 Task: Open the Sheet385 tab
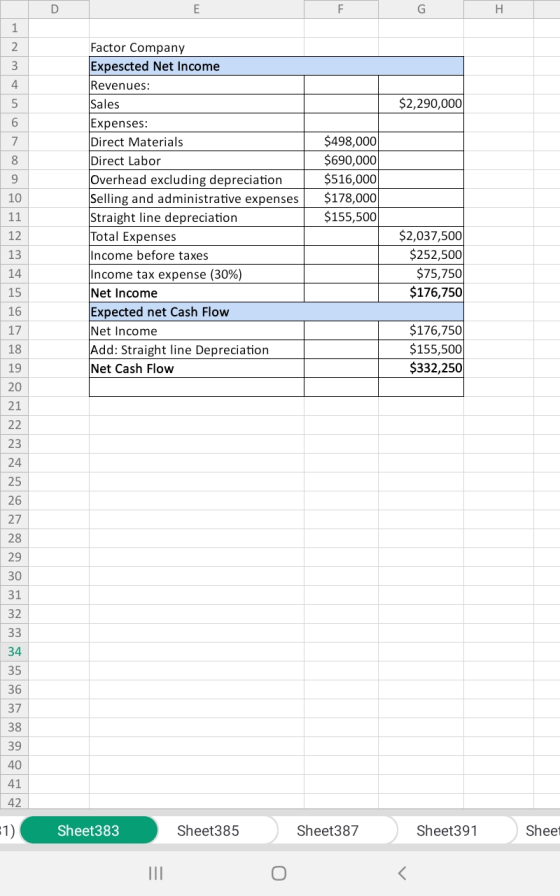tap(208, 830)
